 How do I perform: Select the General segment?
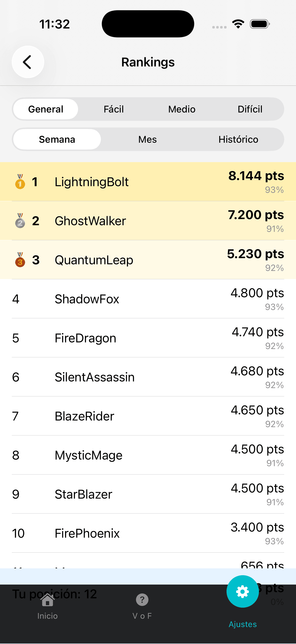click(46, 109)
